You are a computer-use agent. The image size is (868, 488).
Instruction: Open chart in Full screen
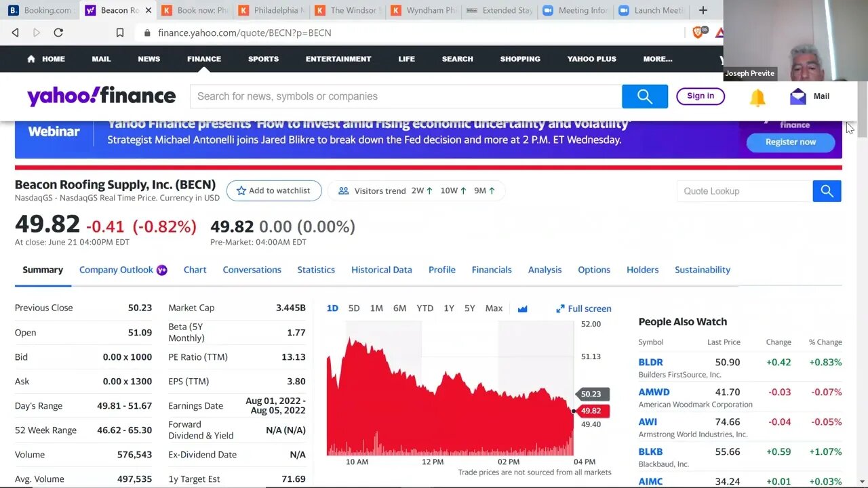pyautogui.click(x=584, y=308)
